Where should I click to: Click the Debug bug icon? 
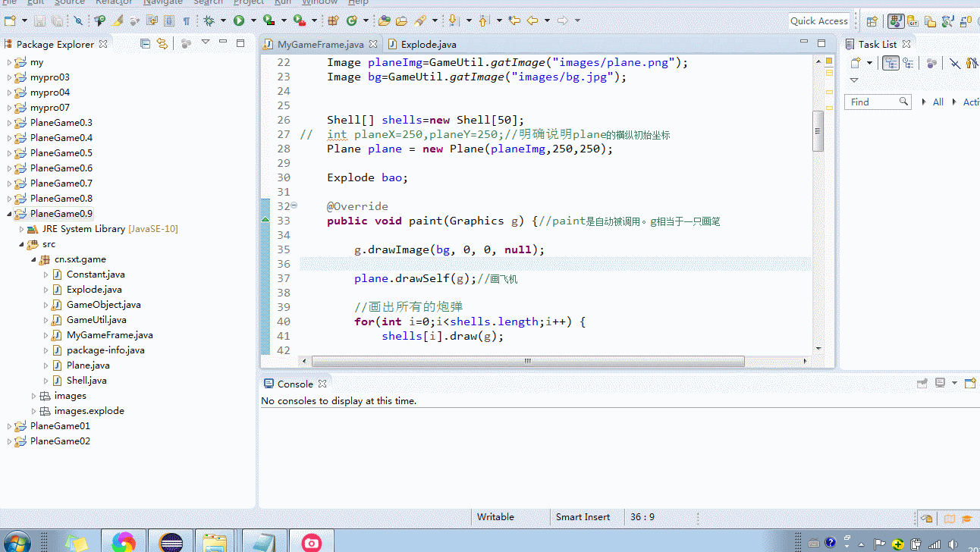(209, 21)
